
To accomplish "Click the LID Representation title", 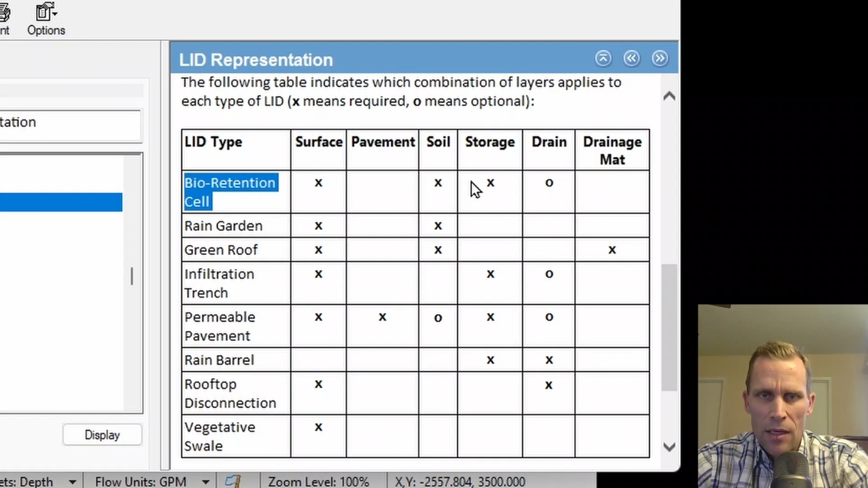I will pyautogui.click(x=256, y=60).
